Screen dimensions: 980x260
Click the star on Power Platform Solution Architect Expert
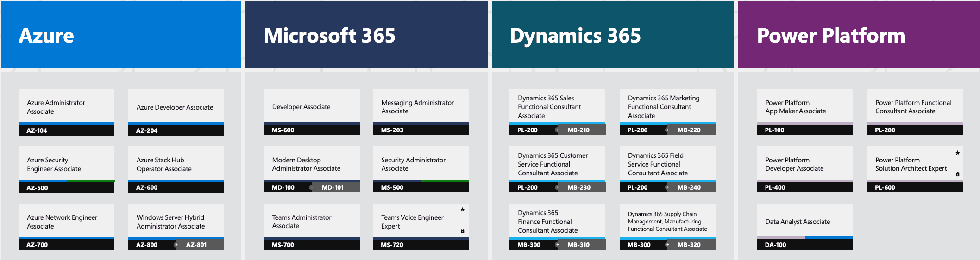click(x=957, y=153)
